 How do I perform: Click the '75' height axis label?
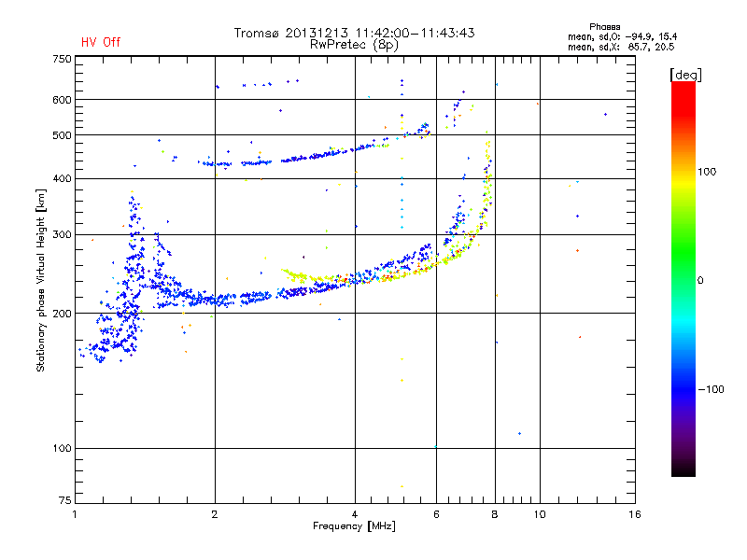coord(65,500)
